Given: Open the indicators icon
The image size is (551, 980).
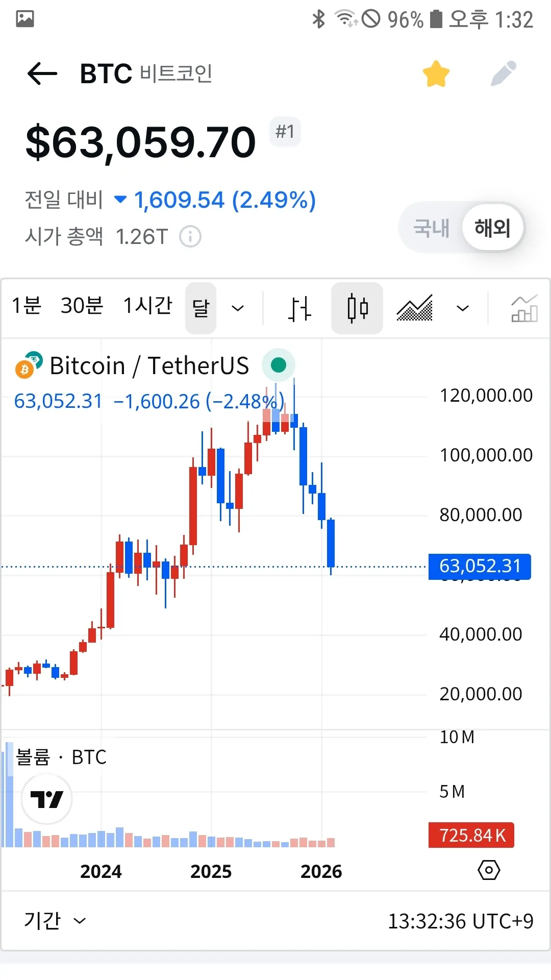Looking at the screenshot, I should pos(524,308).
